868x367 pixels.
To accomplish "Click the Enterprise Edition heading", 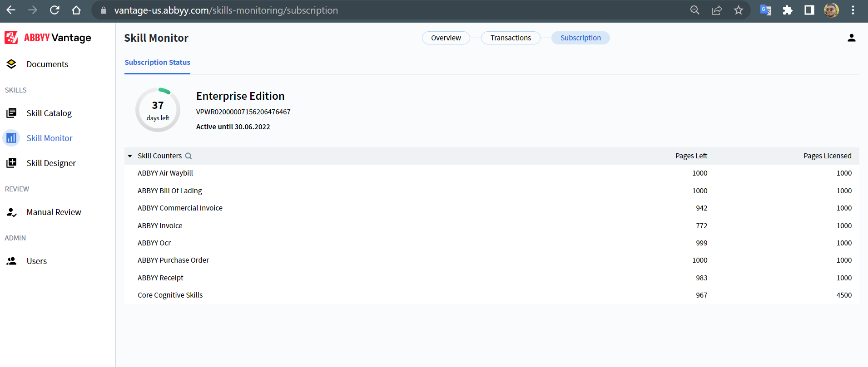I will 240,96.
